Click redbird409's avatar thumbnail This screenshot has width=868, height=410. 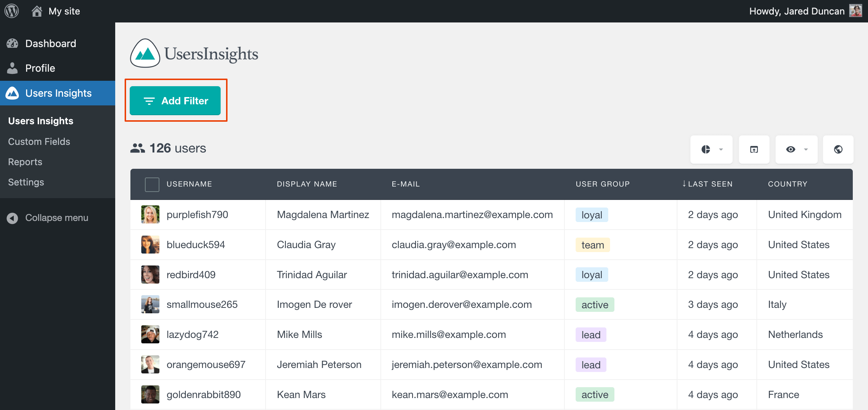point(150,275)
